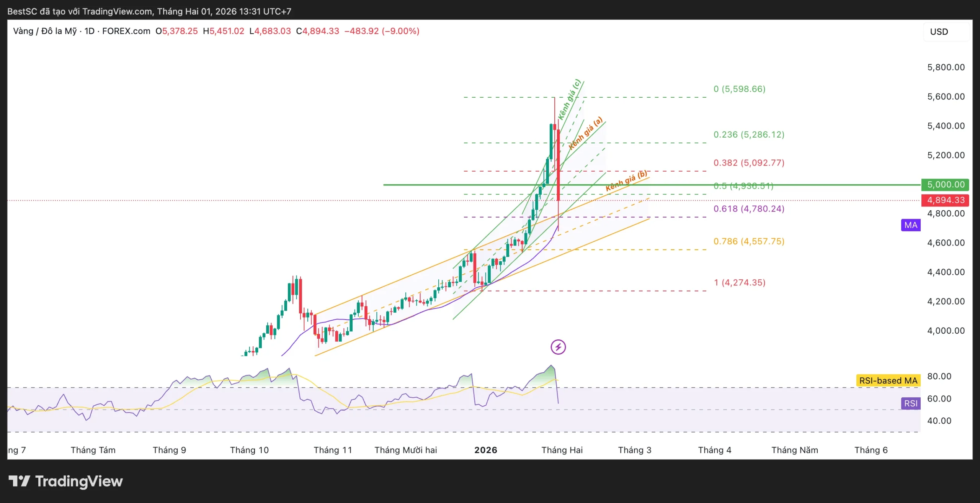Click the TradingView logo icon at bottom
The width and height of the screenshot is (980, 503).
[19, 481]
